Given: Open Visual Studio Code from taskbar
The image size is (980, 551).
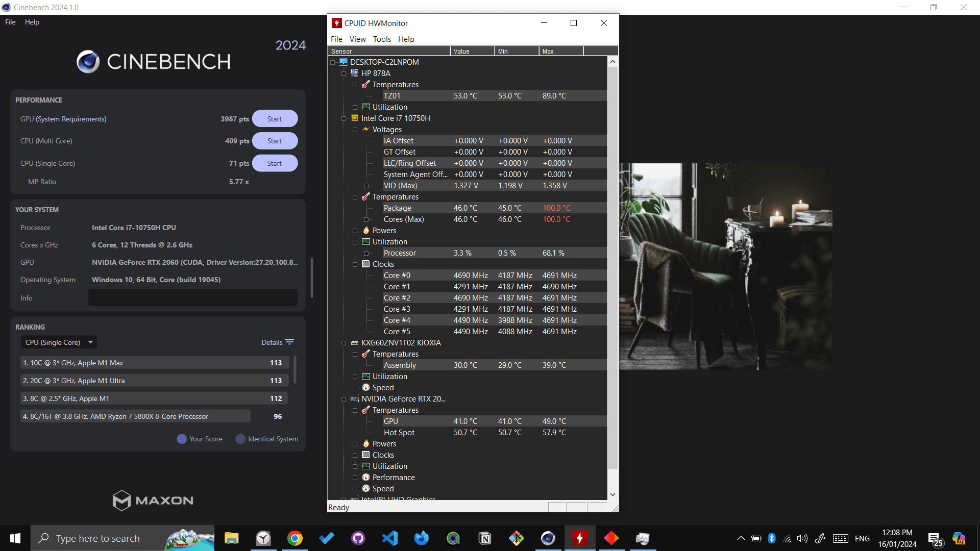Looking at the screenshot, I should (x=390, y=538).
